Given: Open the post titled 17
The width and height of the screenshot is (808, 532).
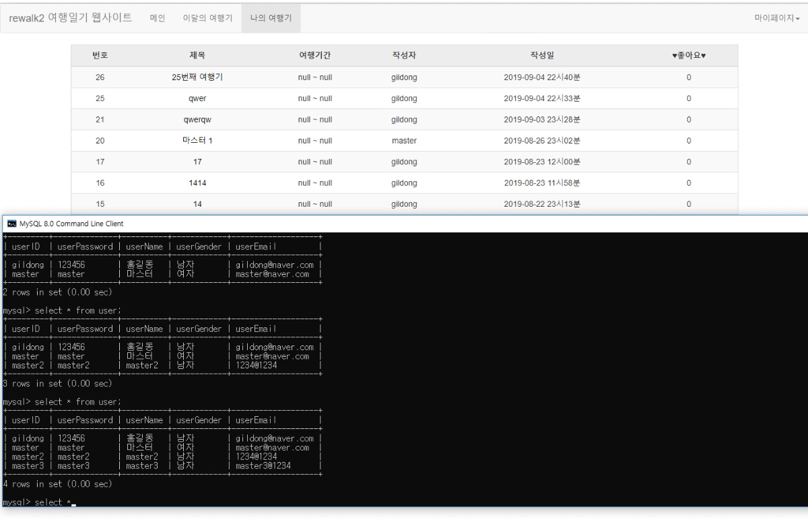Looking at the screenshot, I should [197, 162].
